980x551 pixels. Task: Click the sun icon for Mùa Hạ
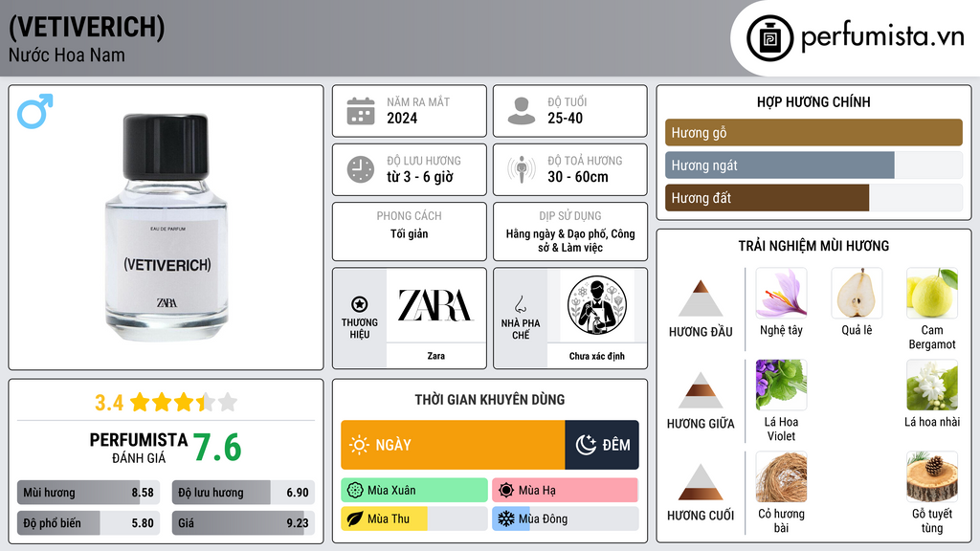click(505, 491)
